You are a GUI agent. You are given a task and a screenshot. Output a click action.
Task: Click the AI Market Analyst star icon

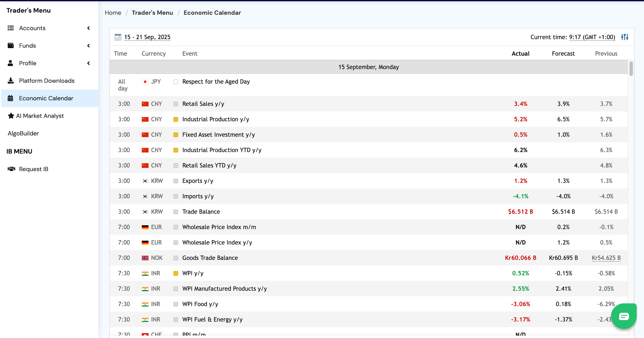(11, 116)
